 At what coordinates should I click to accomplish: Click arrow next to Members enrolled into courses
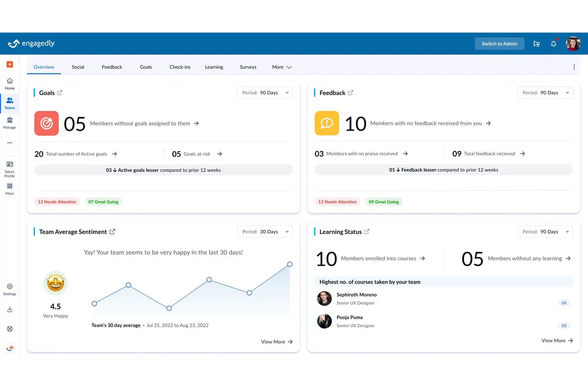(422, 258)
